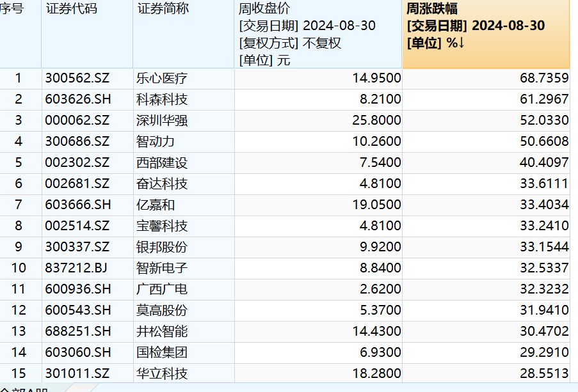Select stock name 深圳华强
Screen dimensions: 578x392
pyautogui.click(x=162, y=120)
